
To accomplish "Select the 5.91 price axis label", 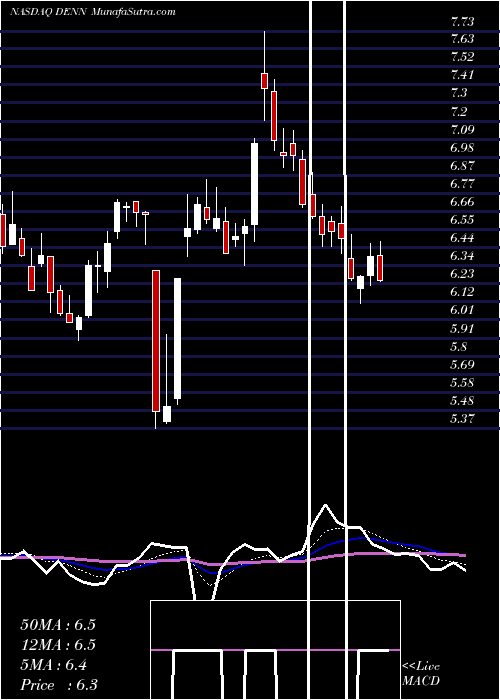I will (462, 329).
